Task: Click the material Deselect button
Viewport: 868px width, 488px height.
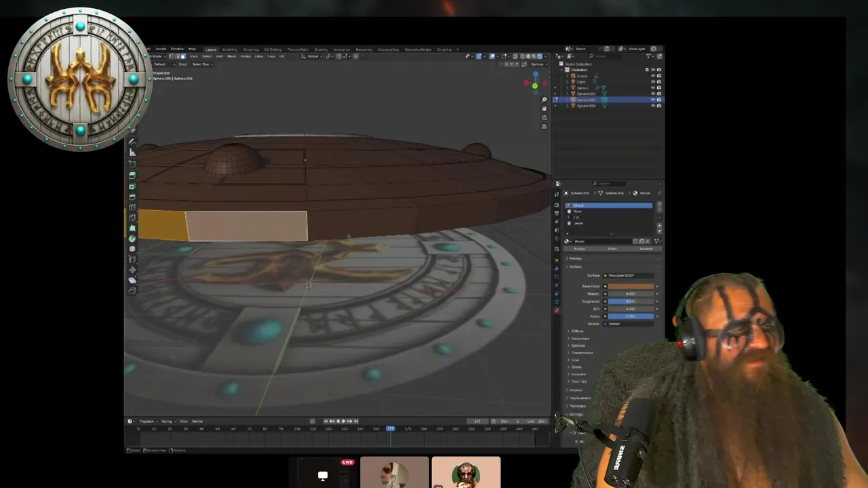Action: click(x=646, y=249)
